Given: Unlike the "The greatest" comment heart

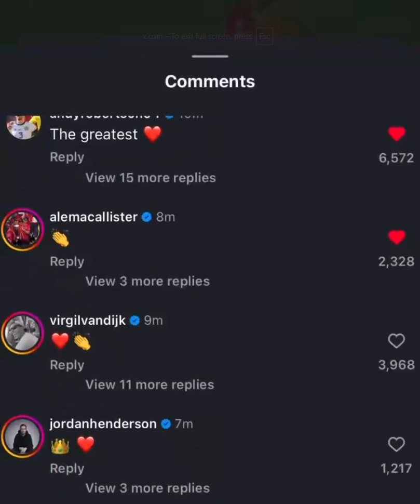Looking at the screenshot, I should tap(397, 134).
